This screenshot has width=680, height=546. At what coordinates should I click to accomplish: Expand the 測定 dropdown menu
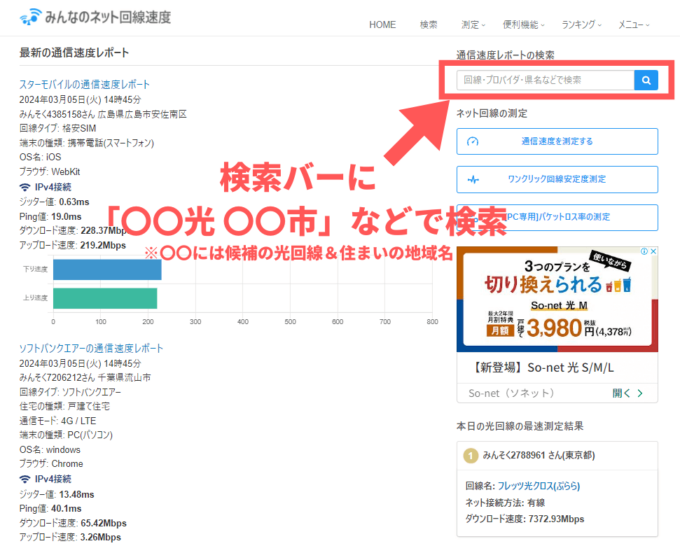(x=474, y=25)
